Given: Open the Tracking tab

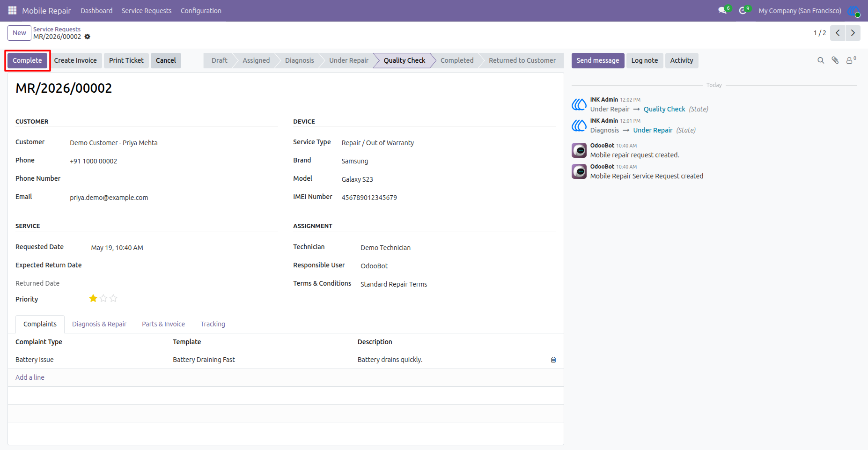Looking at the screenshot, I should pos(213,324).
